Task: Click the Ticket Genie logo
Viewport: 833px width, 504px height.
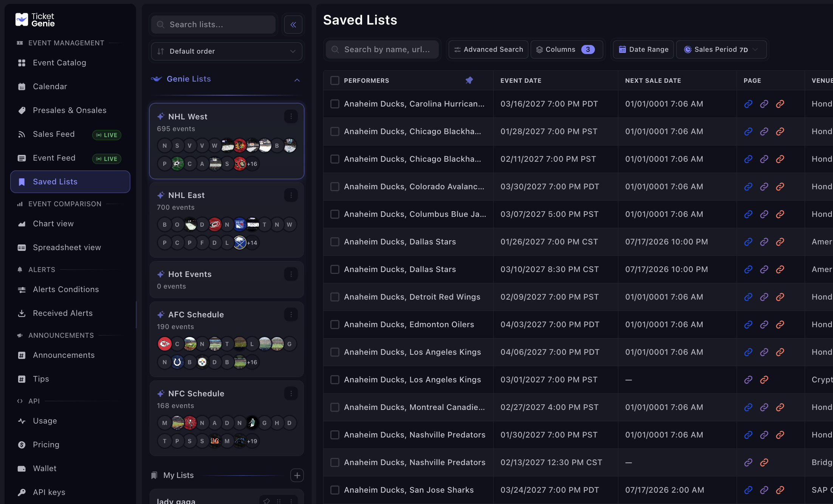Action: (x=35, y=20)
